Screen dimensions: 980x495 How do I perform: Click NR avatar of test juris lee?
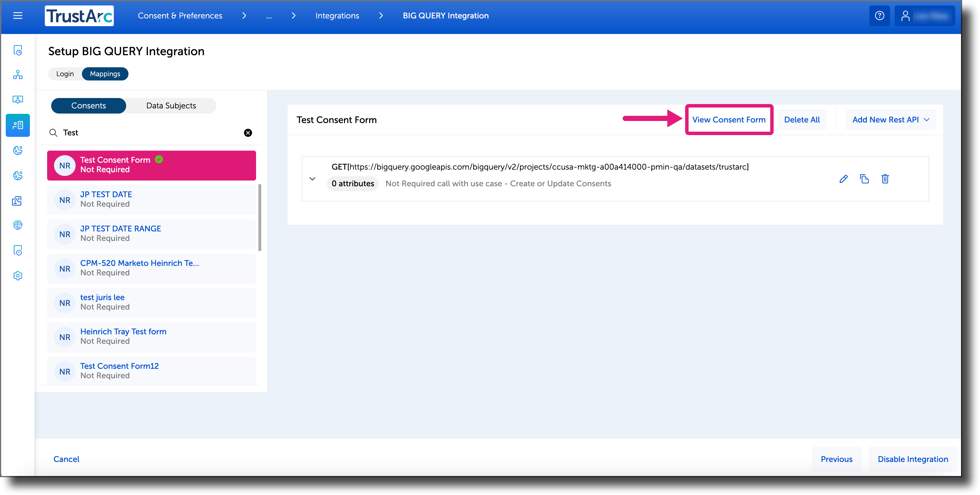click(x=65, y=303)
